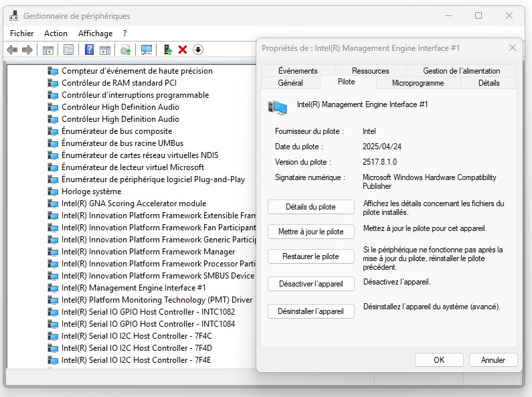532x397 pixels.
Task: Click Désactiver l'appareil button
Action: click(x=311, y=284)
